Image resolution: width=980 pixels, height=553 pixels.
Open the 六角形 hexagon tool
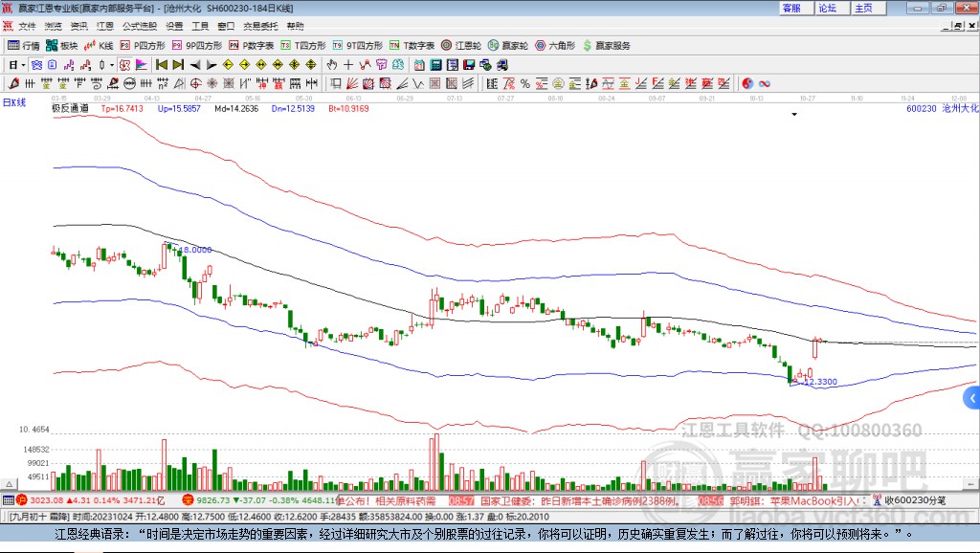pos(555,46)
